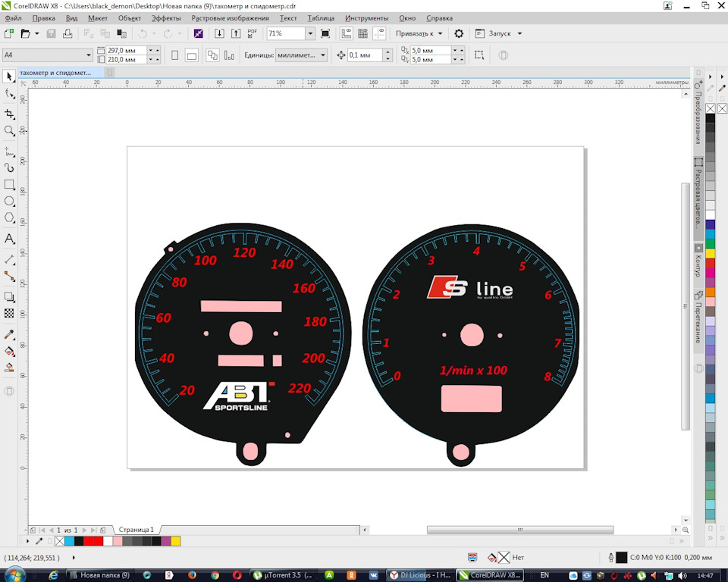Expand status bar info arrow next to coordinates
The width and height of the screenshot is (728, 582).
(74, 558)
